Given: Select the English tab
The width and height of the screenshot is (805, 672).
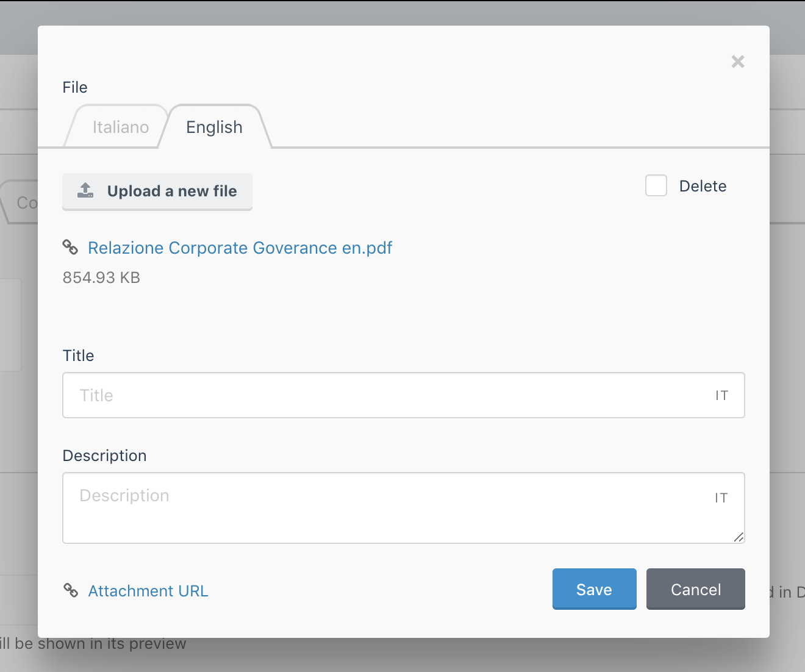Looking at the screenshot, I should tap(214, 127).
